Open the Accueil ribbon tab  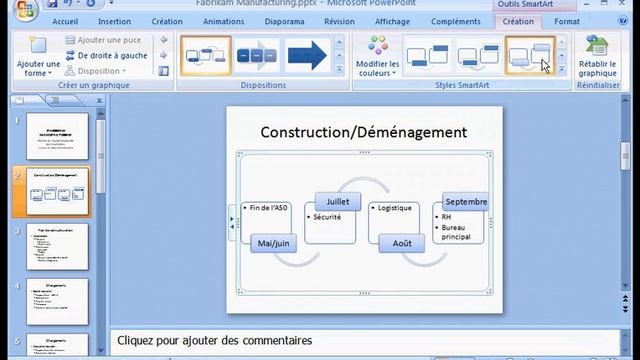point(65,22)
